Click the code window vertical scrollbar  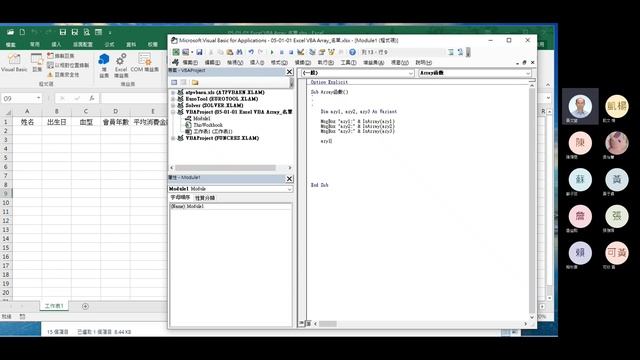(532, 200)
